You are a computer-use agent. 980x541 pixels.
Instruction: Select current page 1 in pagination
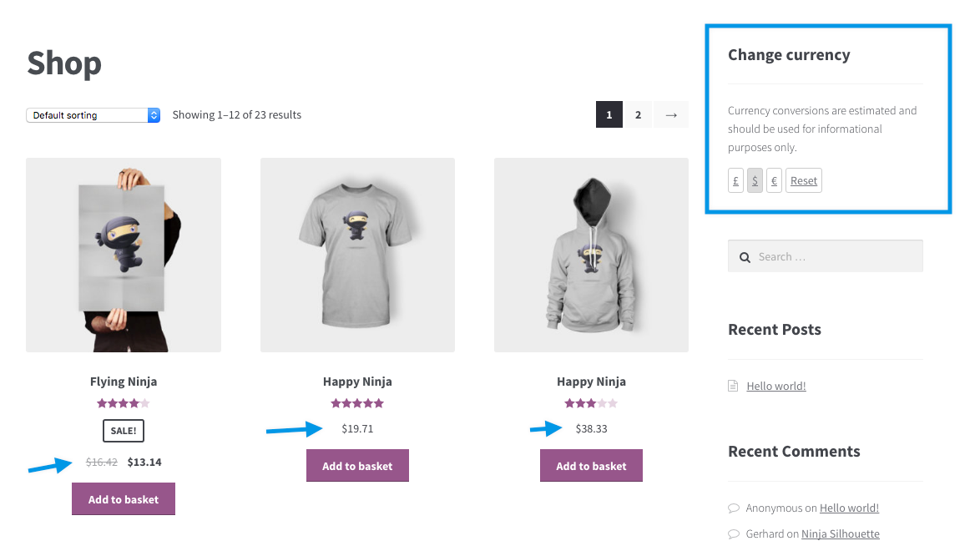(609, 115)
